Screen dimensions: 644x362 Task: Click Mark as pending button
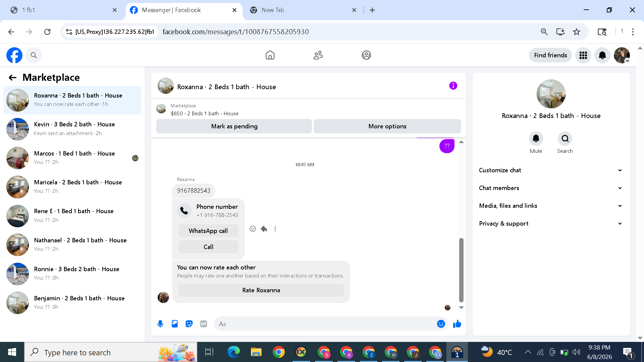click(x=234, y=126)
